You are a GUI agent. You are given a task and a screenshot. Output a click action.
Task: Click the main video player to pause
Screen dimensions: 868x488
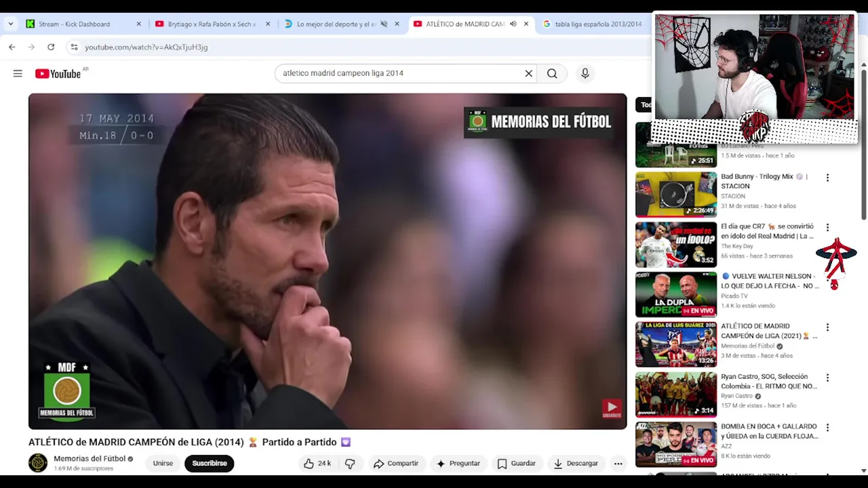point(328,262)
